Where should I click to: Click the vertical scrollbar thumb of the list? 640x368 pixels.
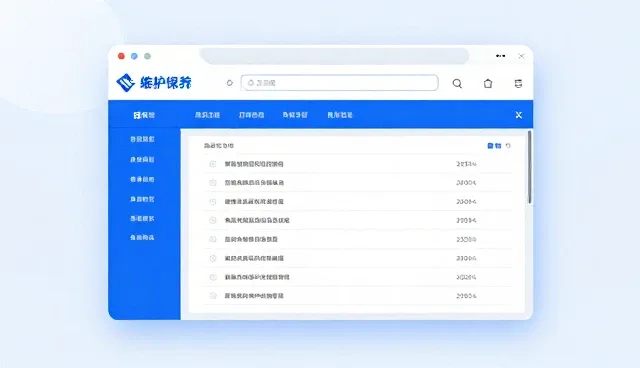(529, 167)
